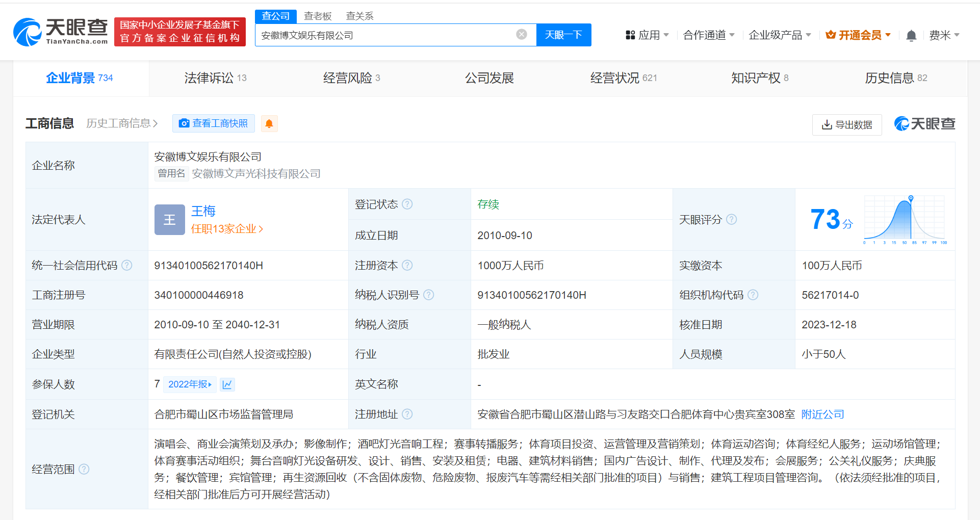The width and height of the screenshot is (980, 520).
Task: Open the 附近公司 nearby companies link
Action: pyautogui.click(x=822, y=414)
